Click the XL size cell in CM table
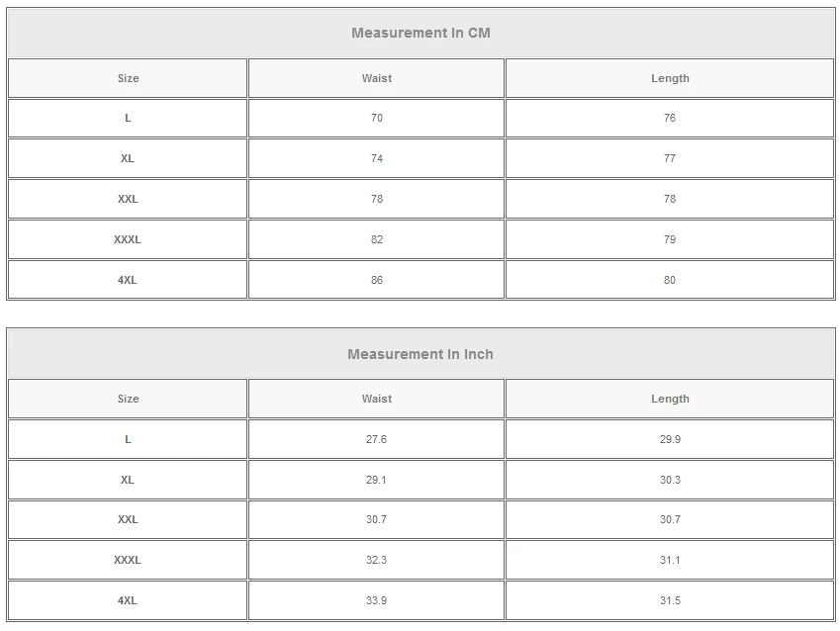 tap(128, 158)
